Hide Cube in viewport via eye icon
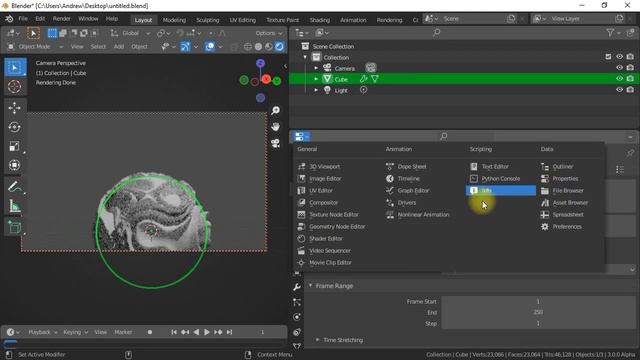Image resolution: width=640 pixels, height=360 pixels. (620, 78)
